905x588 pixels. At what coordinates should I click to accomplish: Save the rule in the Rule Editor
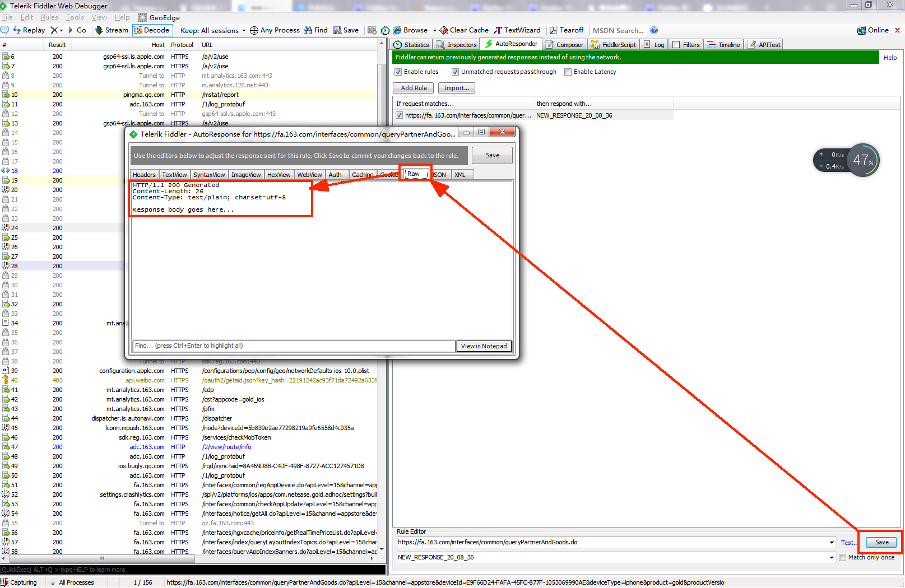[881, 542]
